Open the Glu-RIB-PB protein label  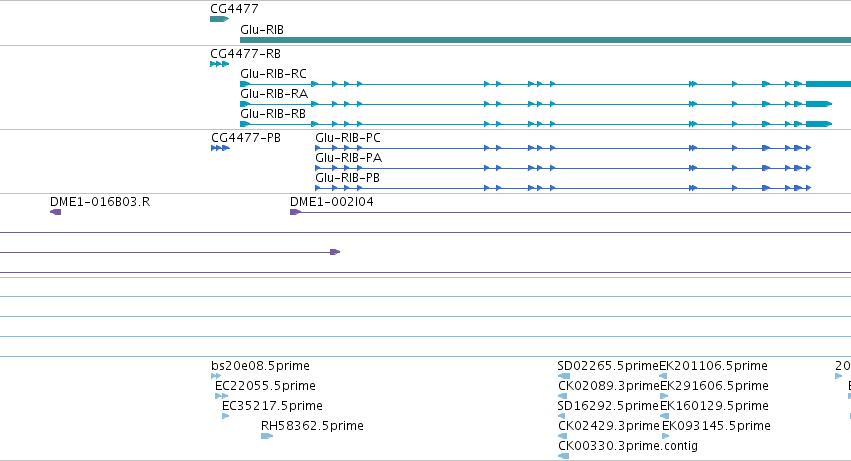[x=347, y=178]
